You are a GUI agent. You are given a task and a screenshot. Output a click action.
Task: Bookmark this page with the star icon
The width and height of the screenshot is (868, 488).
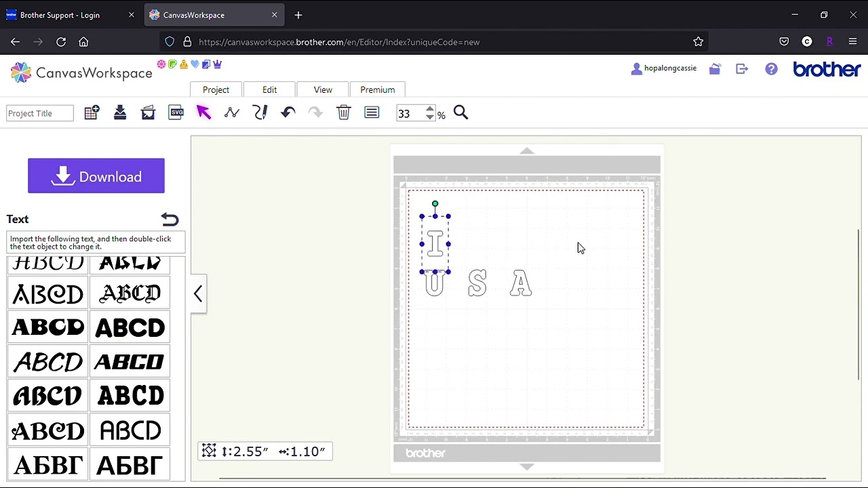pos(698,42)
